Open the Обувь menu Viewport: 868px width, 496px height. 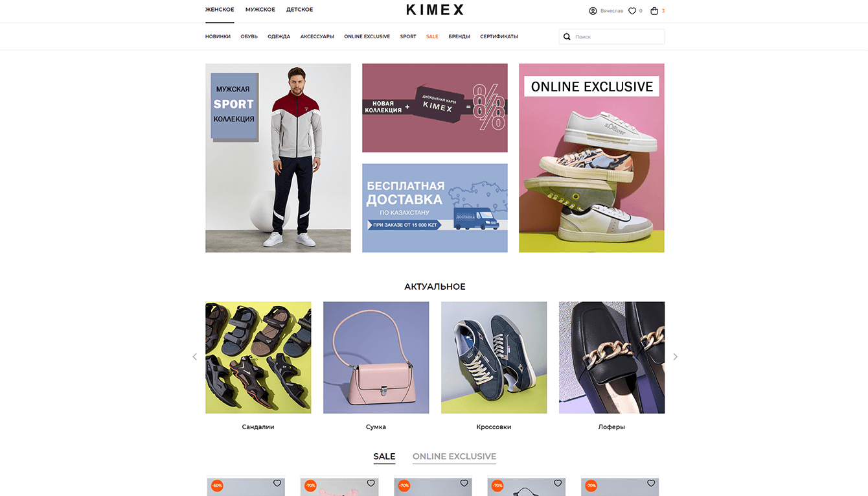coord(249,36)
